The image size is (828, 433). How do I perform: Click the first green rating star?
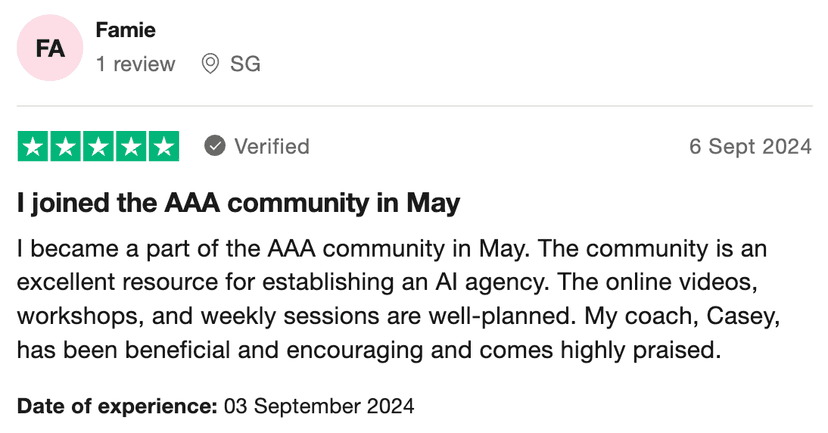point(34,146)
